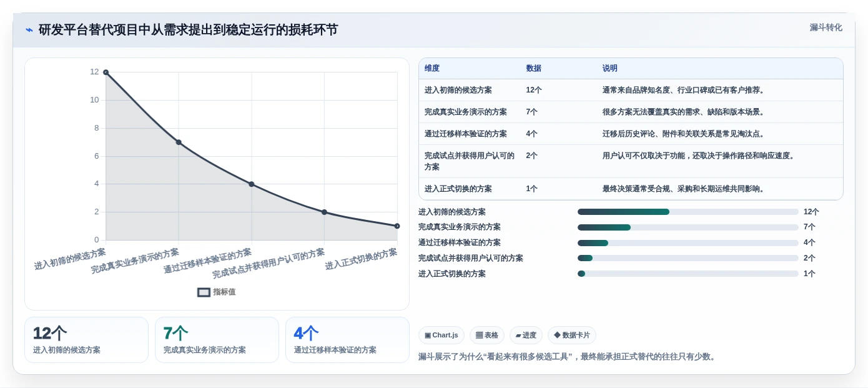
Task: Click chart axis label 进入初筛的候选方案
Action: coord(70,259)
